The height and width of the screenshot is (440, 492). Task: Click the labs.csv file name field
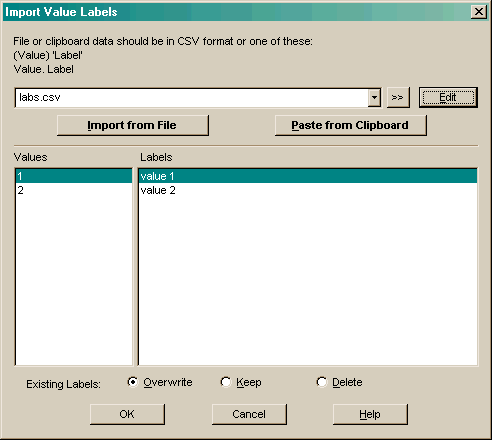pyautogui.click(x=192, y=98)
